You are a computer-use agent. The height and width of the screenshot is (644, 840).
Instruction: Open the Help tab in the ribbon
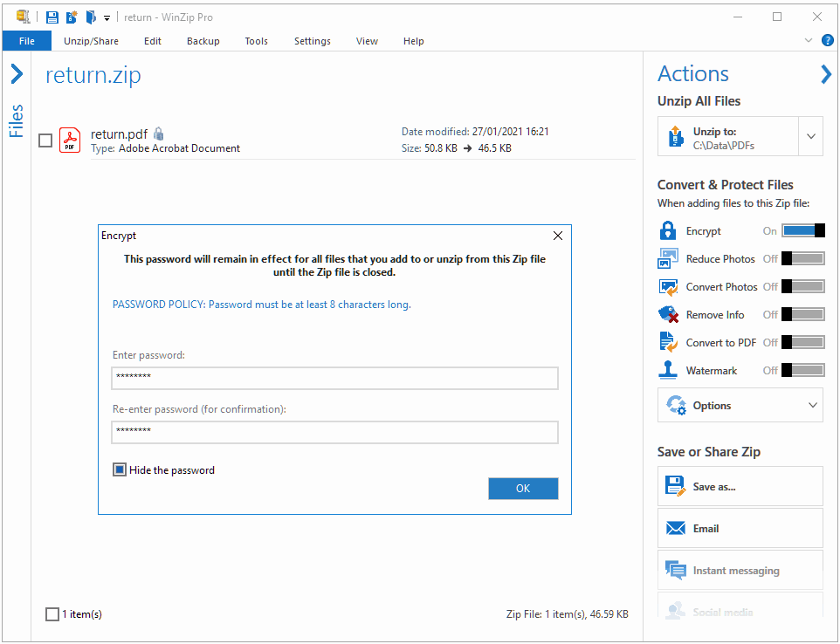pyautogui.click(x=414, y=41)
